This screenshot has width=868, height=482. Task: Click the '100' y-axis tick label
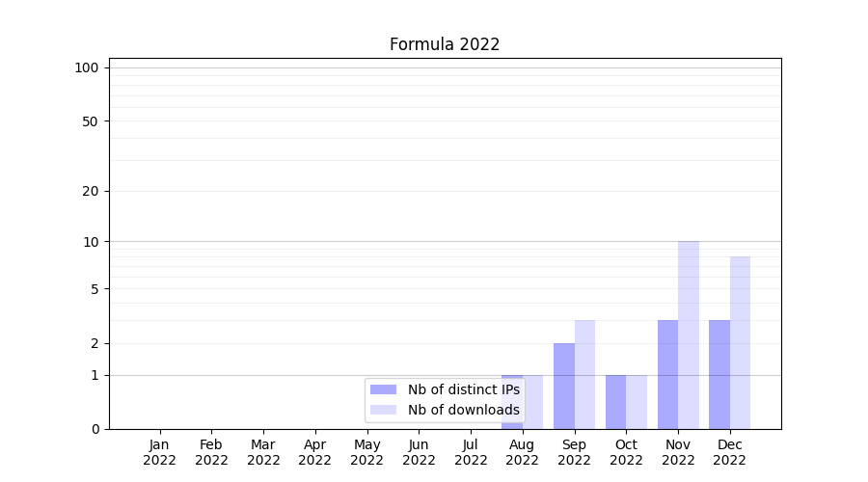[87, 67]
